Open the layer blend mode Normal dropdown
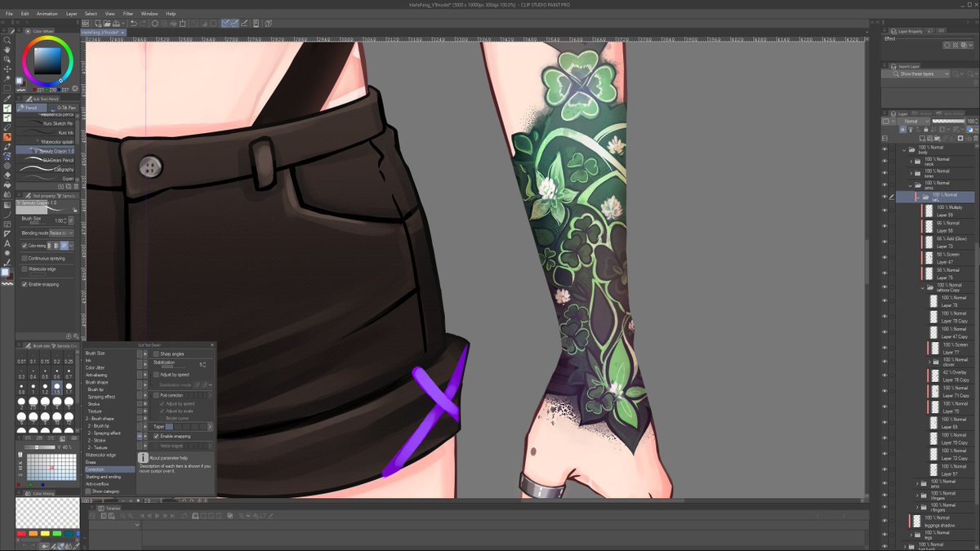 pos(914,121)
